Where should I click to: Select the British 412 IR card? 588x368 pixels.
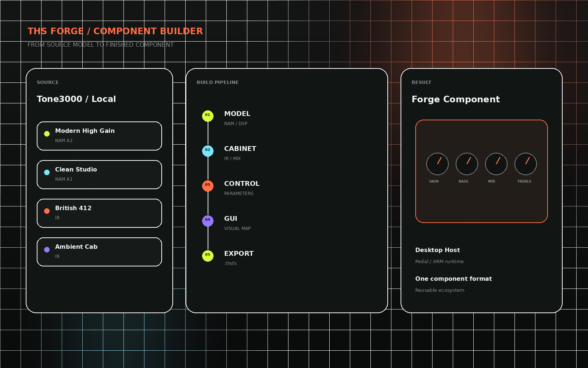[99, 213]
